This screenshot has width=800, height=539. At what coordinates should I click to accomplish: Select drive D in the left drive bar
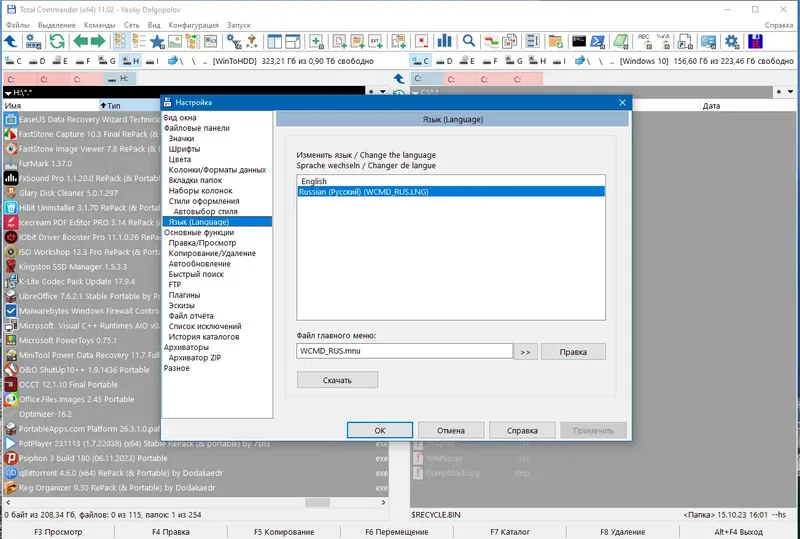click(x=37, y=61)
